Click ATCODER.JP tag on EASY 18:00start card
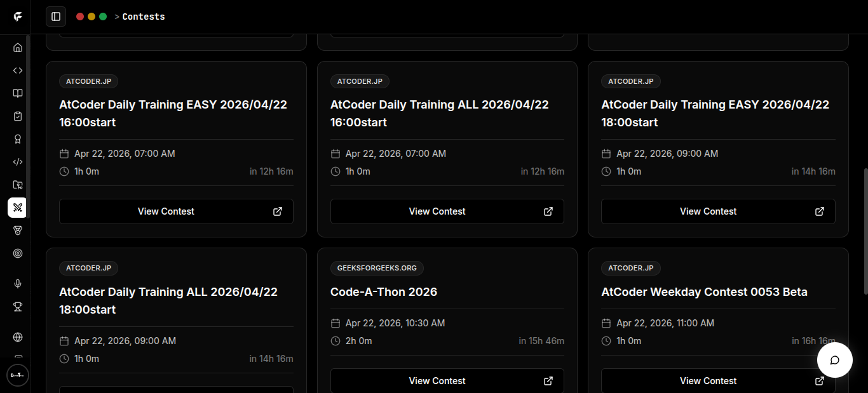The image size is (868, 393). coord(631,81)
